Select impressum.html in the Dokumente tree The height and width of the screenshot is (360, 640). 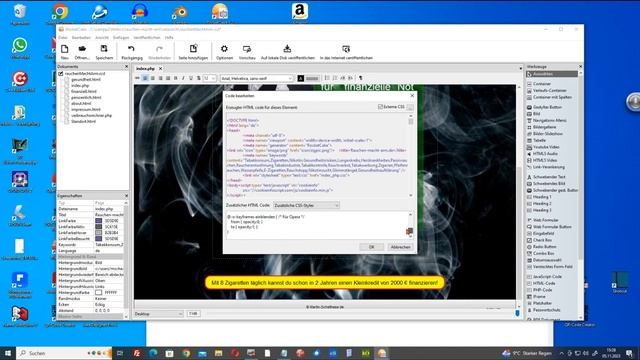click(86, 109)
